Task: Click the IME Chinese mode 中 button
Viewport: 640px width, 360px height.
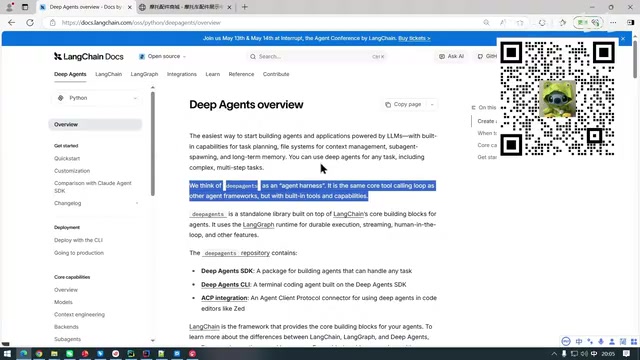Action: (579, 342)
